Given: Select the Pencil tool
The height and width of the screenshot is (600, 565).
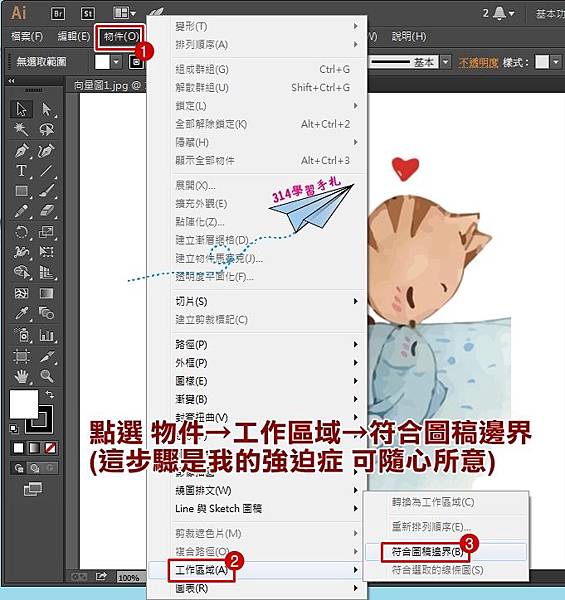Looking at the screenshot, I should pyautogui.click(x=21, y=211).
